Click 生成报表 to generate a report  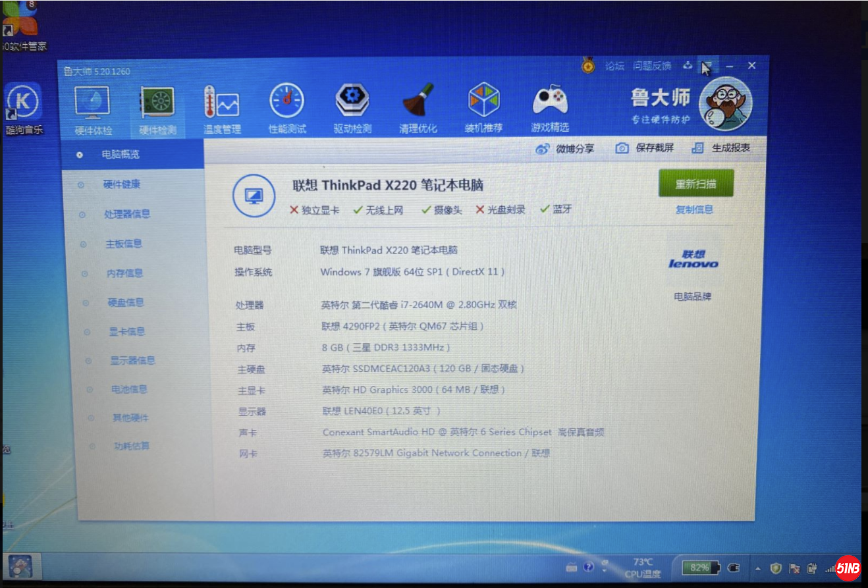pyautogui.click(x=720, y=148)
